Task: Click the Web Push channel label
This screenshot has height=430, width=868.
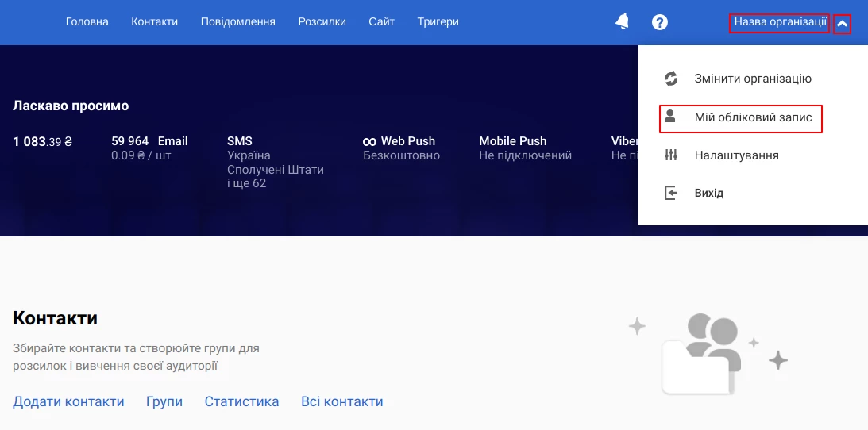Action: click(x=408, y=141)
